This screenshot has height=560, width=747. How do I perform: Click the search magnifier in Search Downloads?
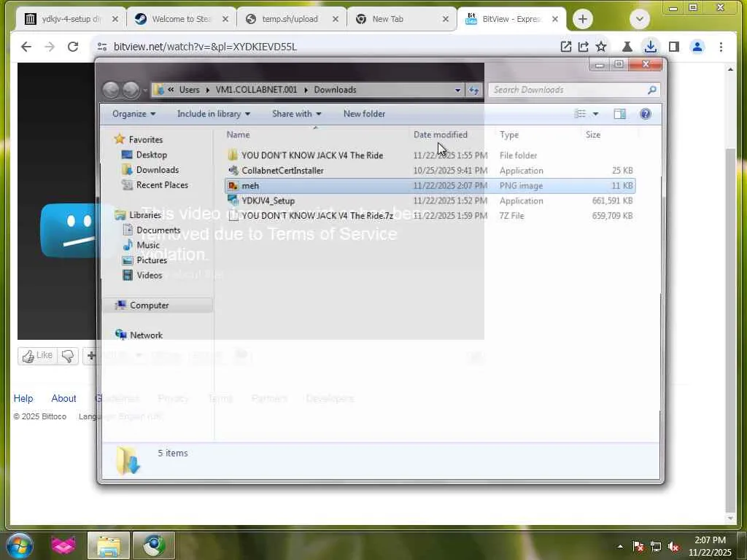[651, 90]
